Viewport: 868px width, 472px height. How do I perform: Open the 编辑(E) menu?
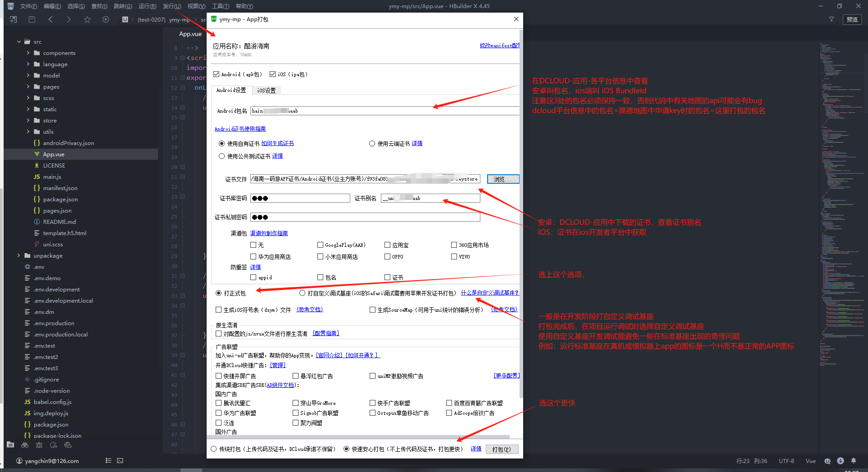52,6
